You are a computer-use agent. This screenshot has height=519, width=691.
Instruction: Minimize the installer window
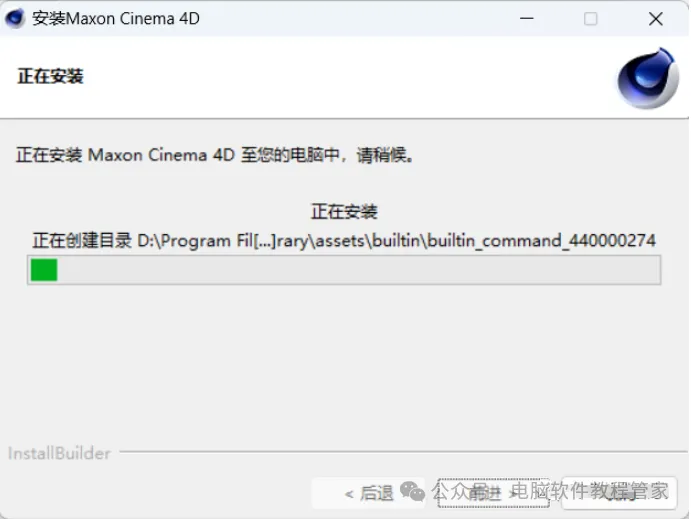pos(527,19)
